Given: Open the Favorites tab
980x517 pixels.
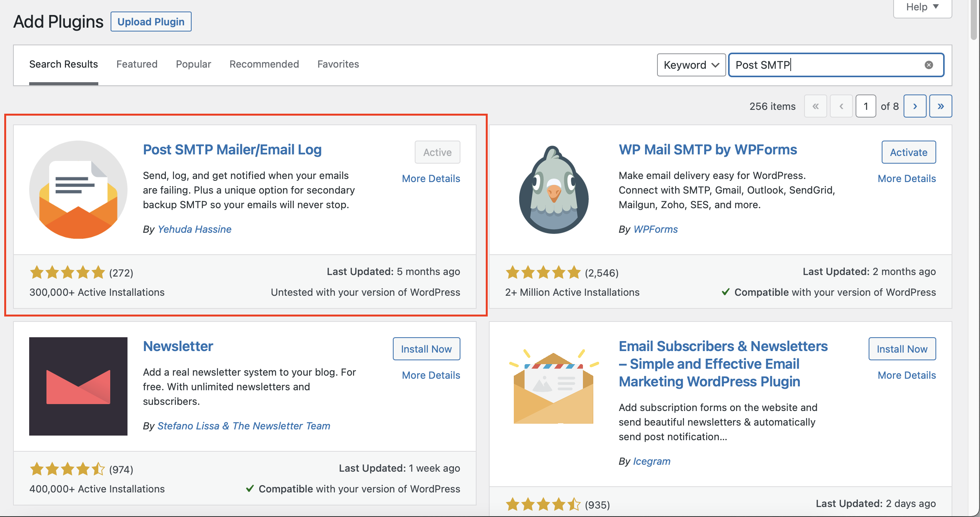Looking at the screenshot, I should coord(338,64).
